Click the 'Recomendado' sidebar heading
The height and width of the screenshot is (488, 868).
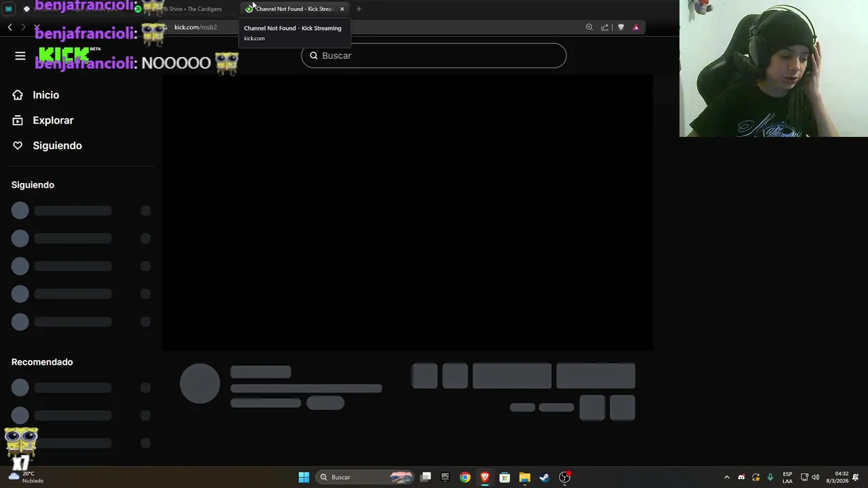(42, 362)
